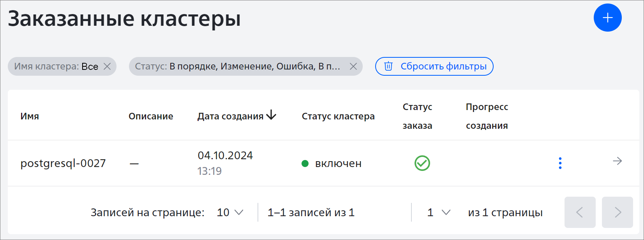Click the 'Сбросить фильтры' button

point(434,66)
